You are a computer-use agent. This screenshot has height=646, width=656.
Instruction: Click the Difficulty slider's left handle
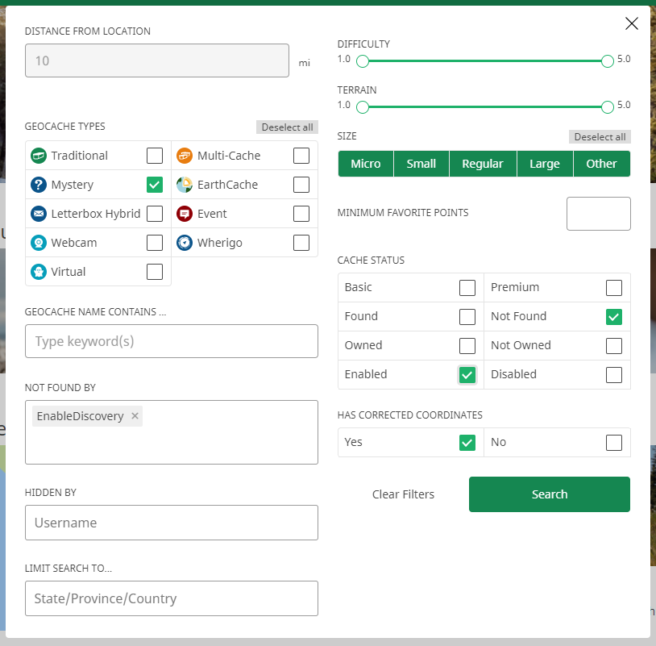363,61
